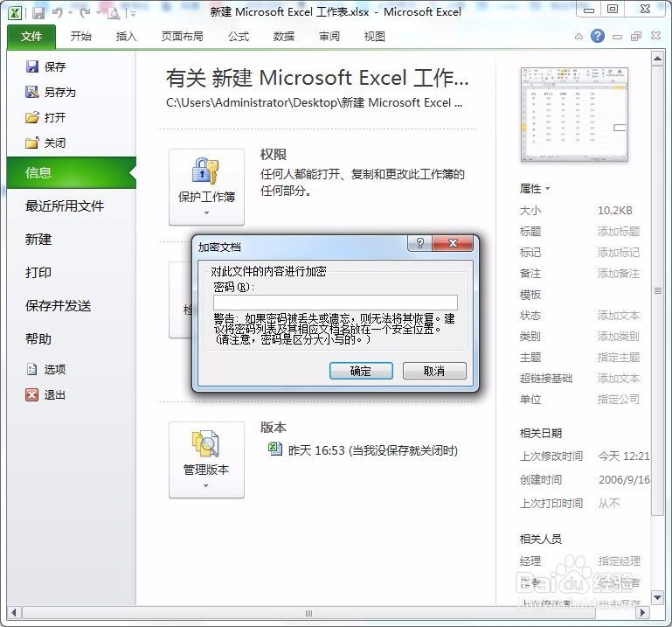Screen dimensions: 672x627
Task: Click 指定主题 property field
Action: click(x=619, y=358)
